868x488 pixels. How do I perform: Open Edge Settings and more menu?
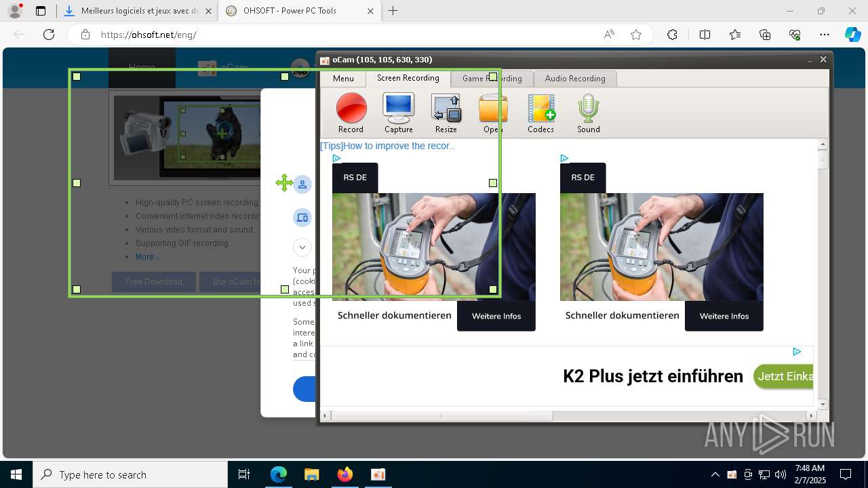(x=825, y=35)
